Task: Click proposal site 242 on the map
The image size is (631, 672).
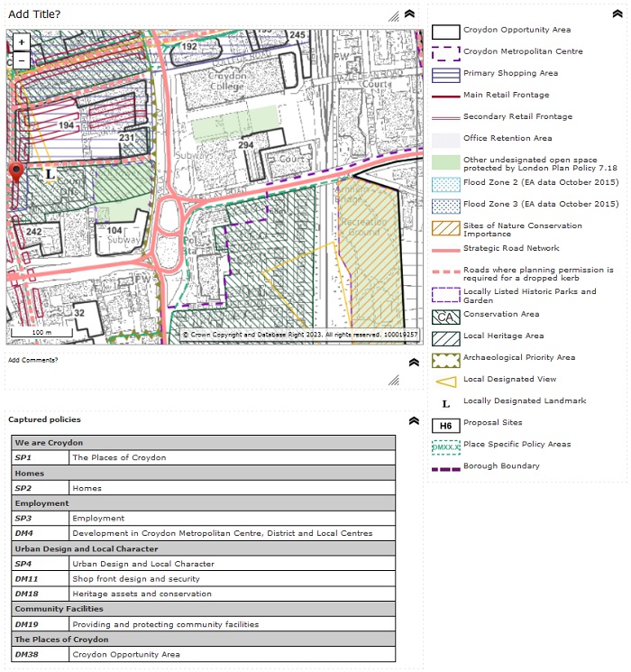Action: (x=34, y=232)
